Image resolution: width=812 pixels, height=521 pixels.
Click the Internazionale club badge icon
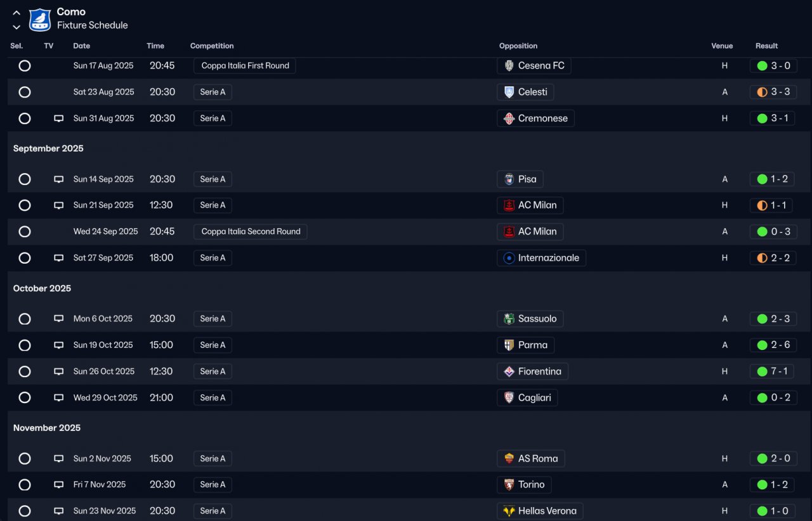coord(509,258)
